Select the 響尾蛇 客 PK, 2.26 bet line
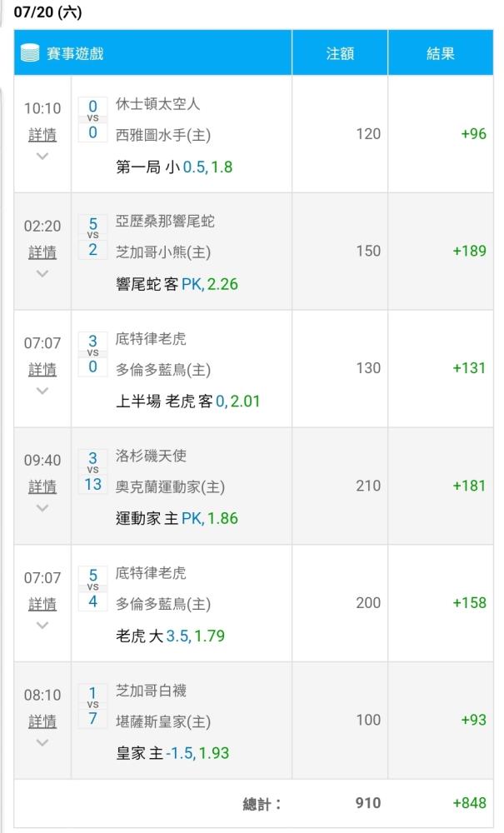The height and width of the screenshot is (833, 504). point(177,284)
